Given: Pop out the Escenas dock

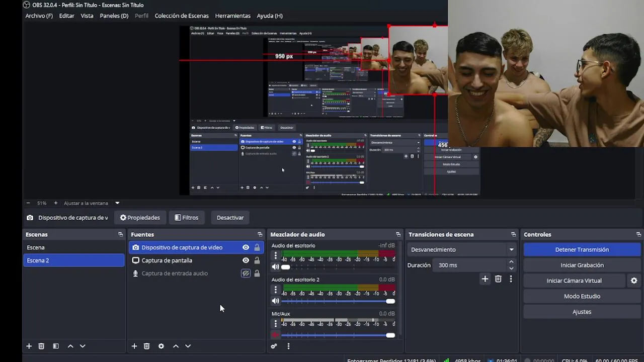Looking at the screenshot, I should pos(120,234).
